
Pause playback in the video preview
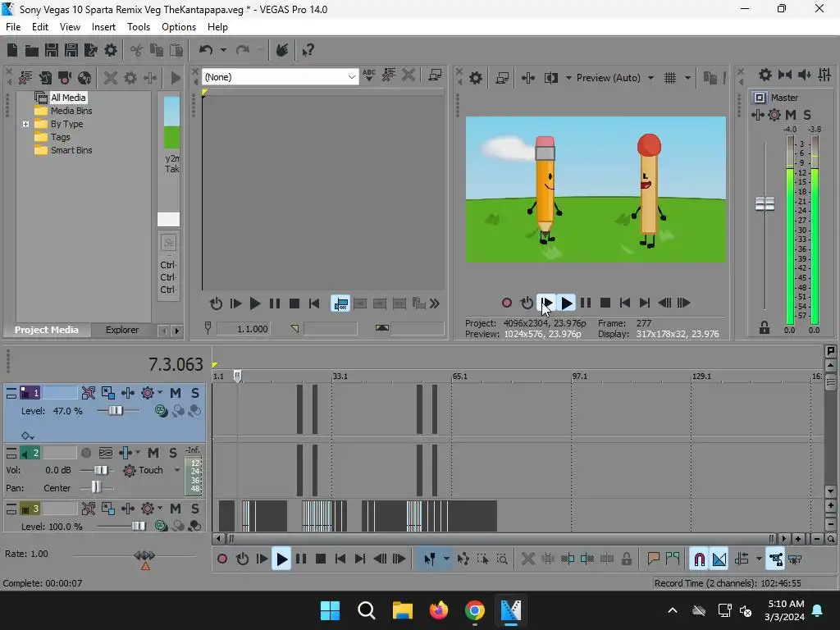tap(586, 304)
